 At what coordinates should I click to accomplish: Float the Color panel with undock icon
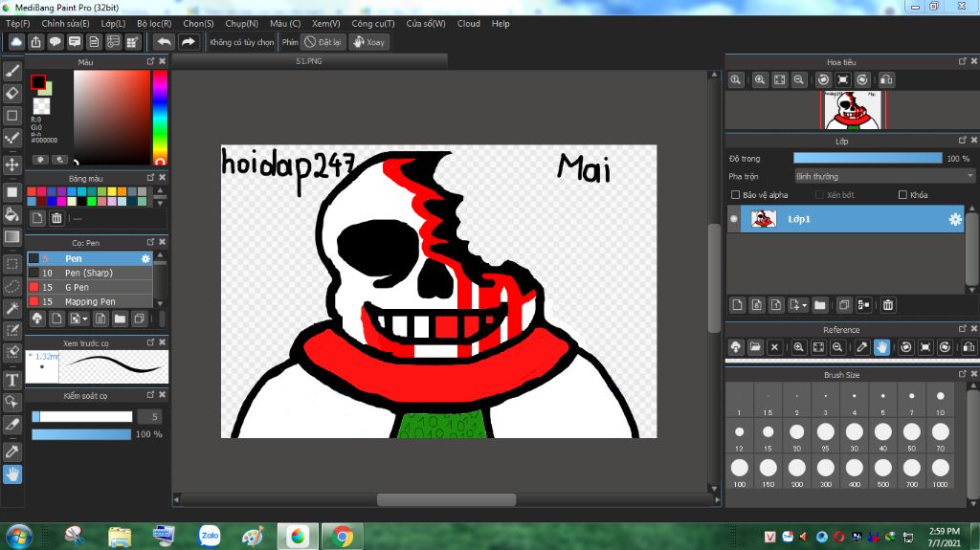(150, 61)
